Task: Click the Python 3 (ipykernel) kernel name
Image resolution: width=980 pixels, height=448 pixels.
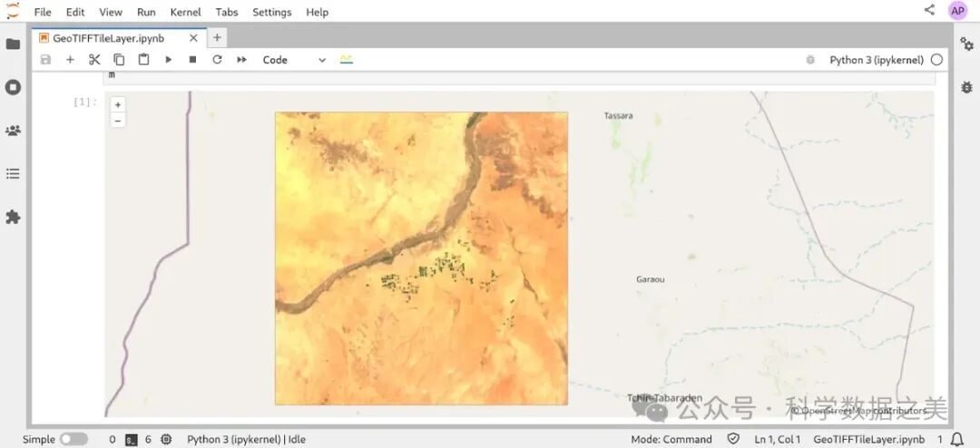Action: pyautogui.click(x=876, y=60)
